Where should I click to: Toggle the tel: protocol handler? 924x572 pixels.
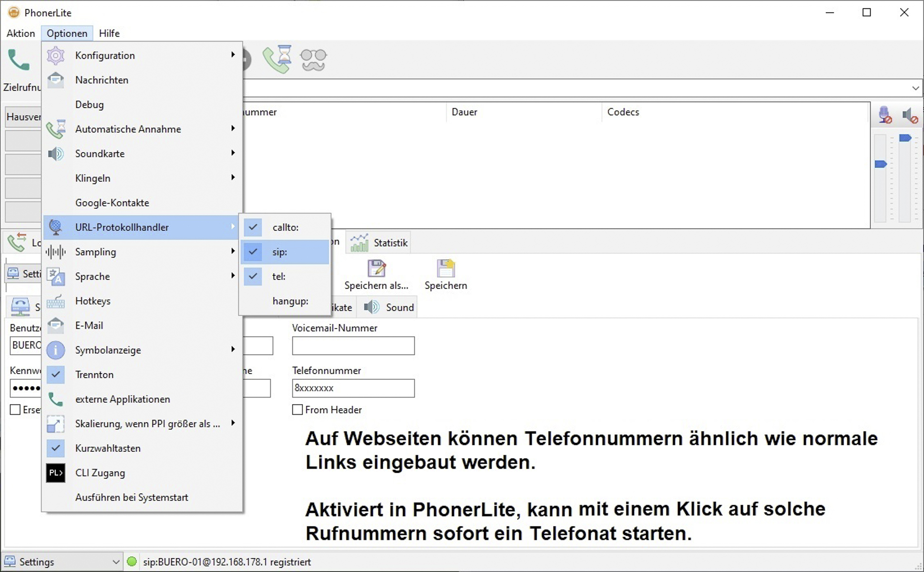pyautogui.click(x=285, y=276)
